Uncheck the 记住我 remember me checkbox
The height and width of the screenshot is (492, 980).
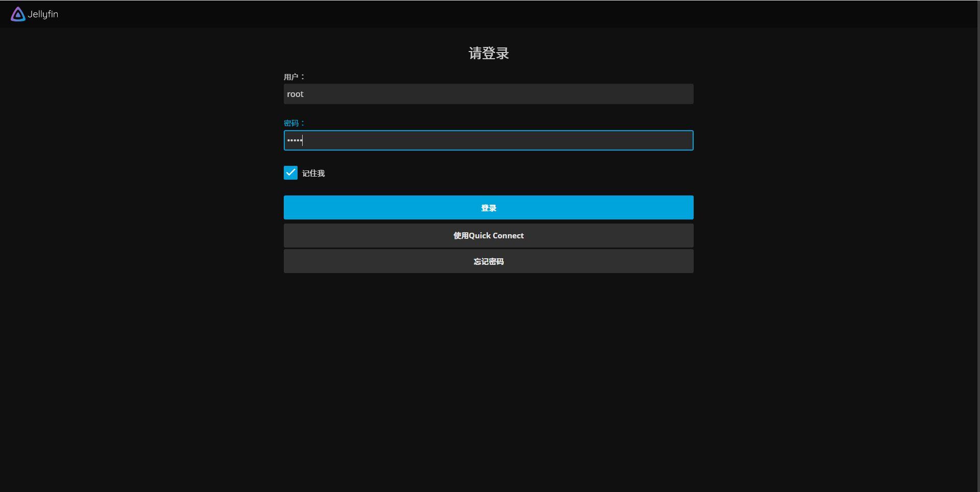tap(290, 173)
